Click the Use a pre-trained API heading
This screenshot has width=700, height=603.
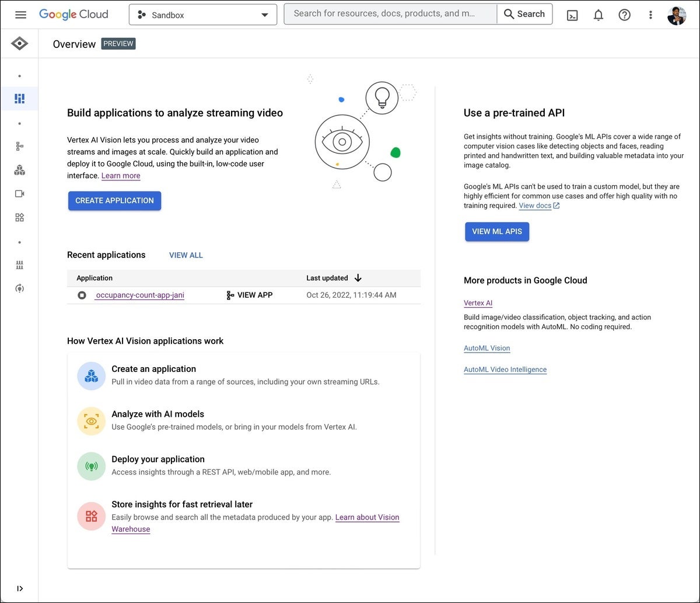point(514,113)
